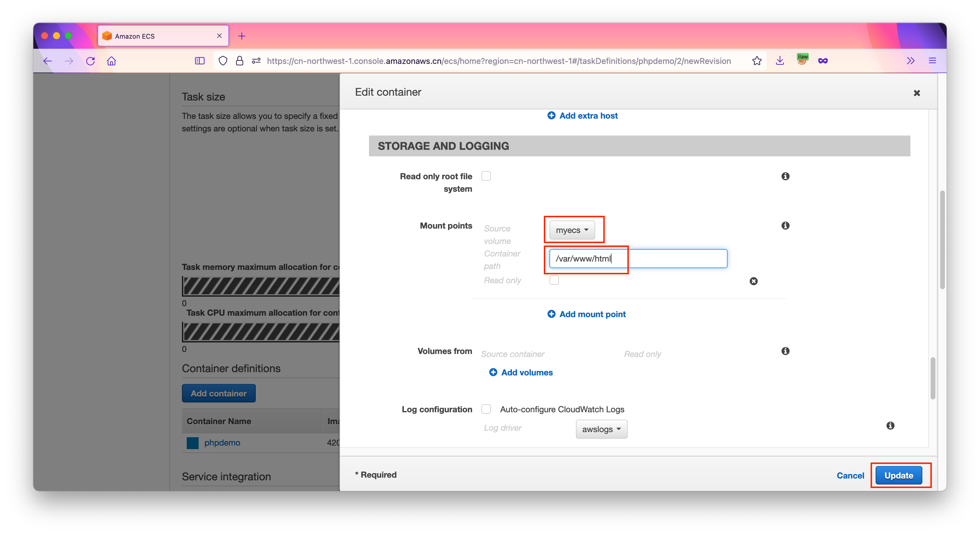Open the site permissions icon in address bar
This screenshot has width=980, height=535.
point(256,61)
